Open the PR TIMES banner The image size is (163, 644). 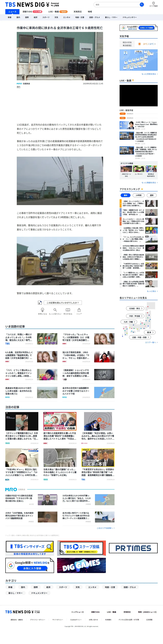(133, 548)
